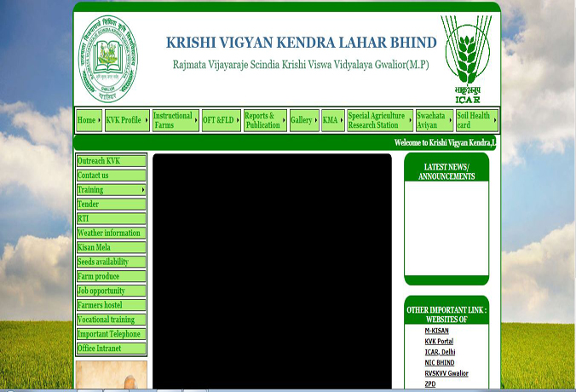Open Important Telephone link
Image resolution: width=576 pixels, height=392 pixels.
point(111,334)
